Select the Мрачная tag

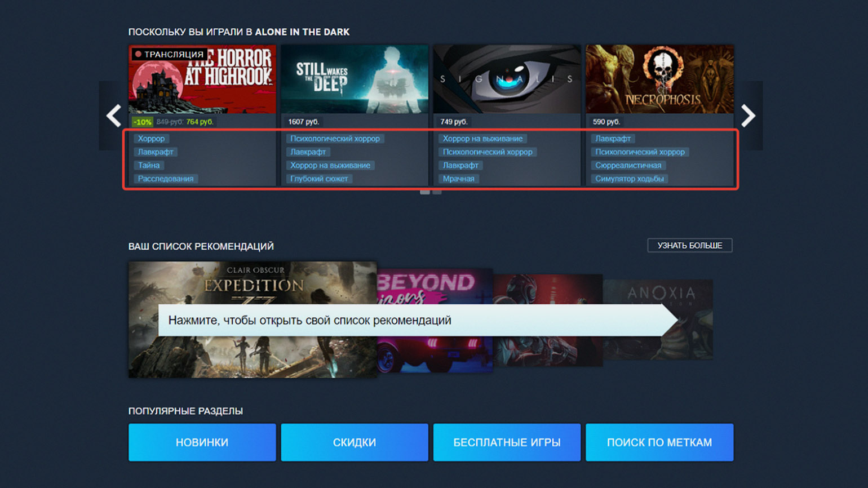[x=458, y=179]
